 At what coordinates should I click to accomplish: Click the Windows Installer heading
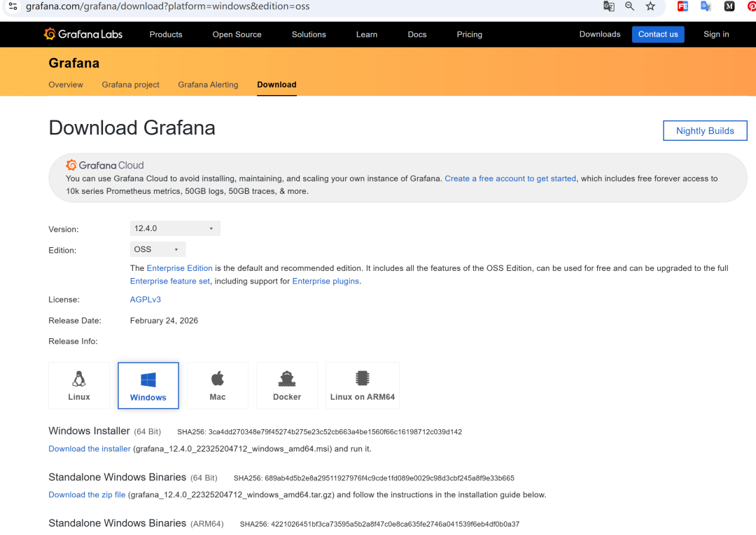(x=89, y=431)
